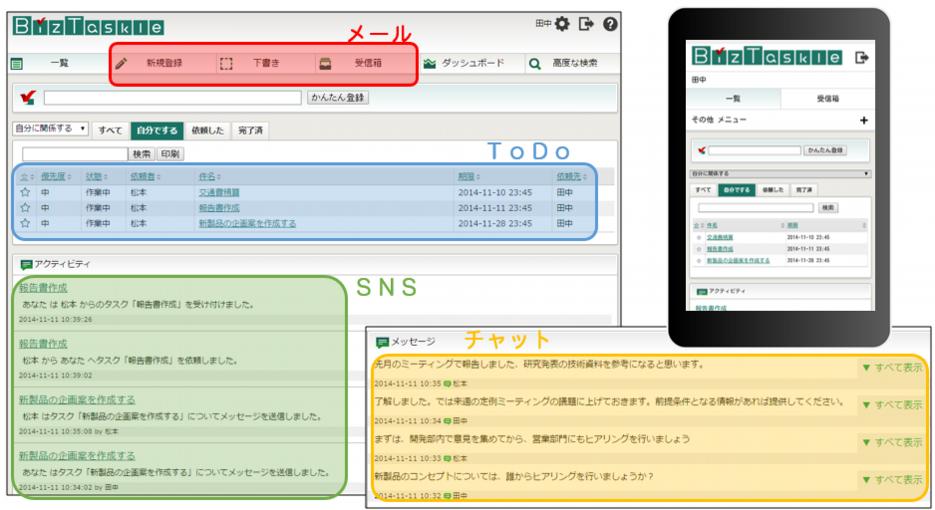This screenshot has width=935, height=510.
Task: Star the 交通費精算 task row
Action: (25, 192)
